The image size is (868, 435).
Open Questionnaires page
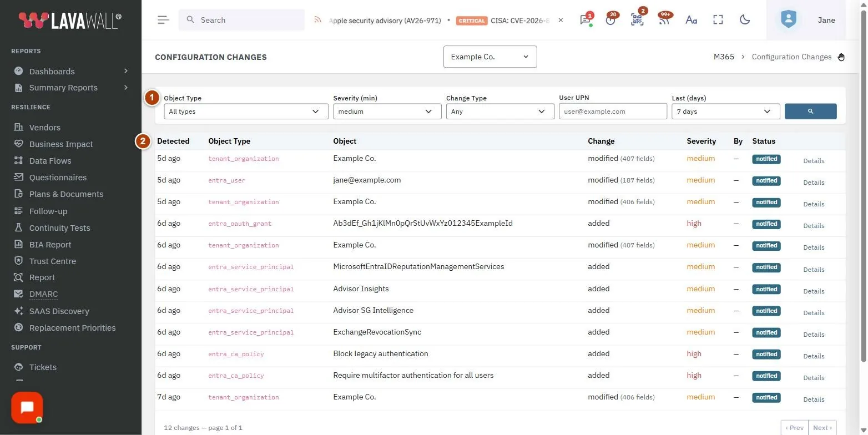pyautogui.click(x=58, y=178)
